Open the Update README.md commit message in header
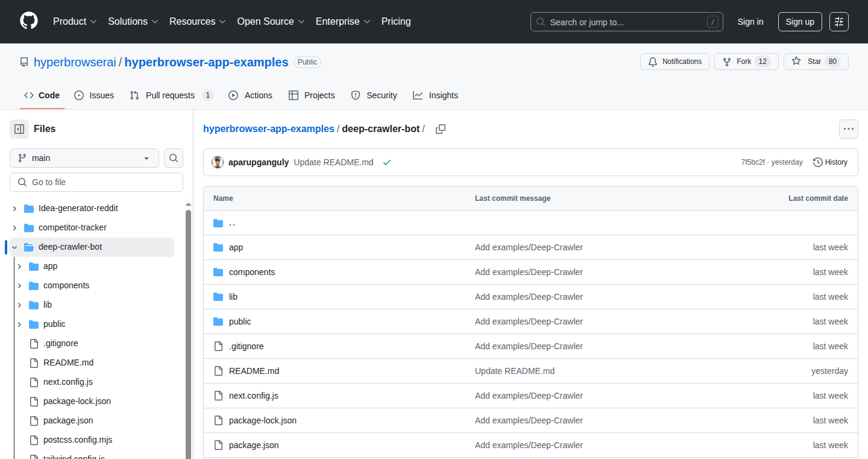The height and width of the screenshot is (459, 868). (333, 162)
